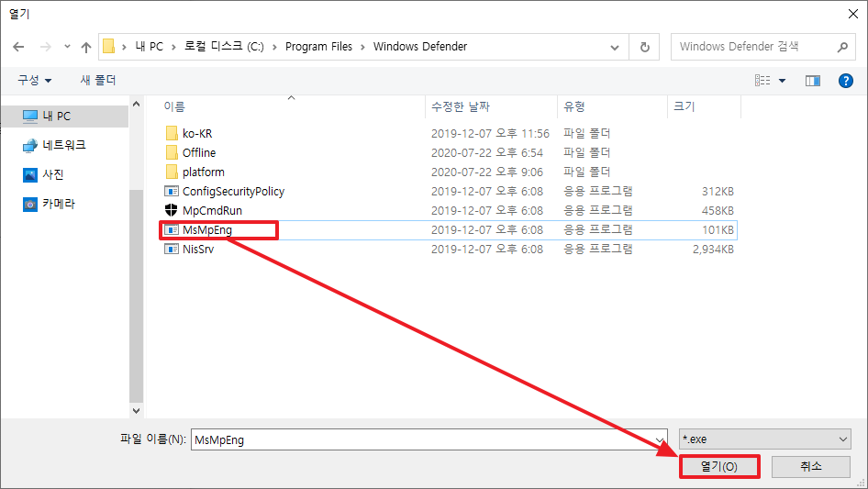Click the NisSrv application icon

coord(172,250)
